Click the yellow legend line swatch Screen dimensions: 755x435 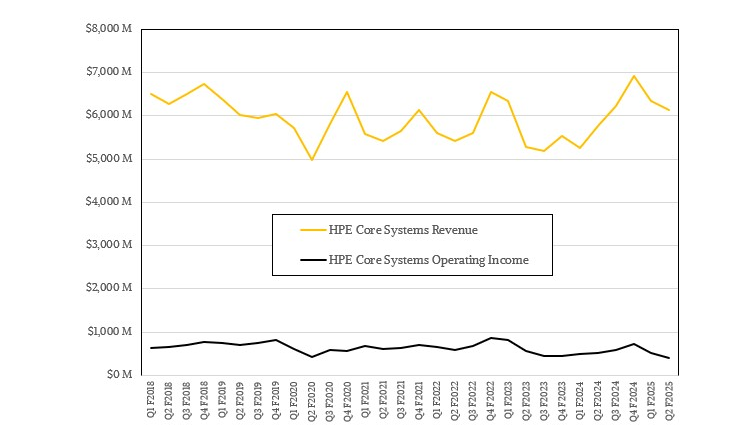pyautogui.click(x=318, y=230)
